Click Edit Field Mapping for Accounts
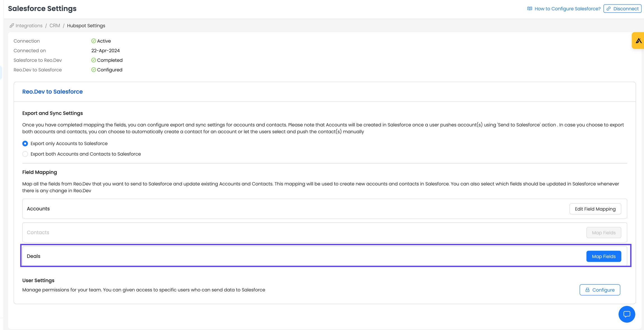Image resolution: width=644 pixels, height=330 pixels. 595,209
